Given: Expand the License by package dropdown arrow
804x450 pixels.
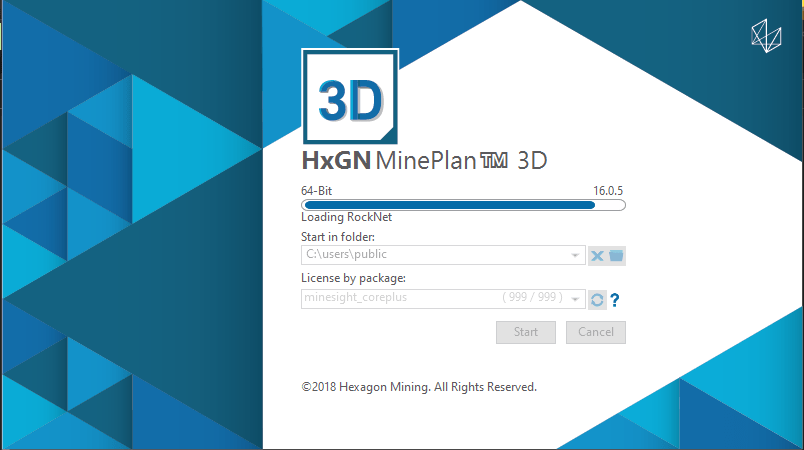Looking at the screenshot, I should tap(575, 299).
